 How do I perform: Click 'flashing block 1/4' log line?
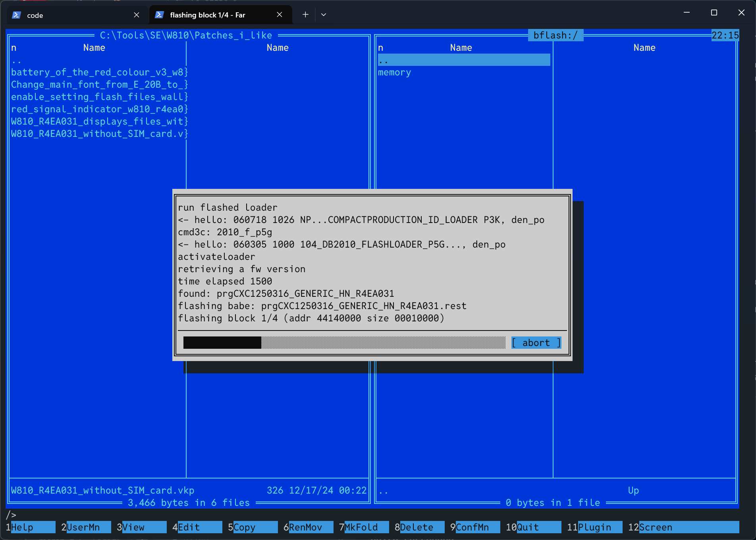311,318
